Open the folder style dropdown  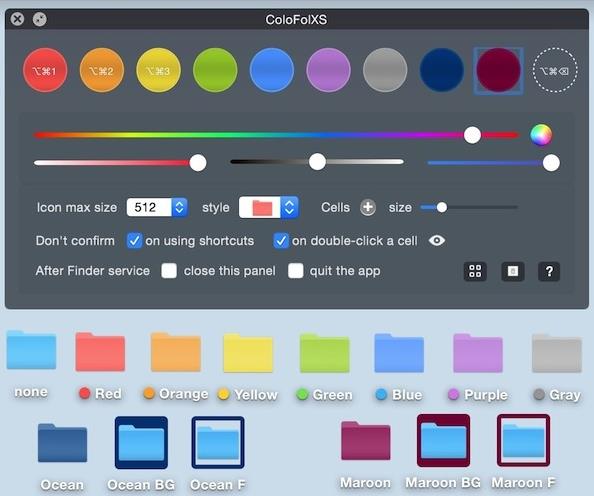tap(269, 207)
